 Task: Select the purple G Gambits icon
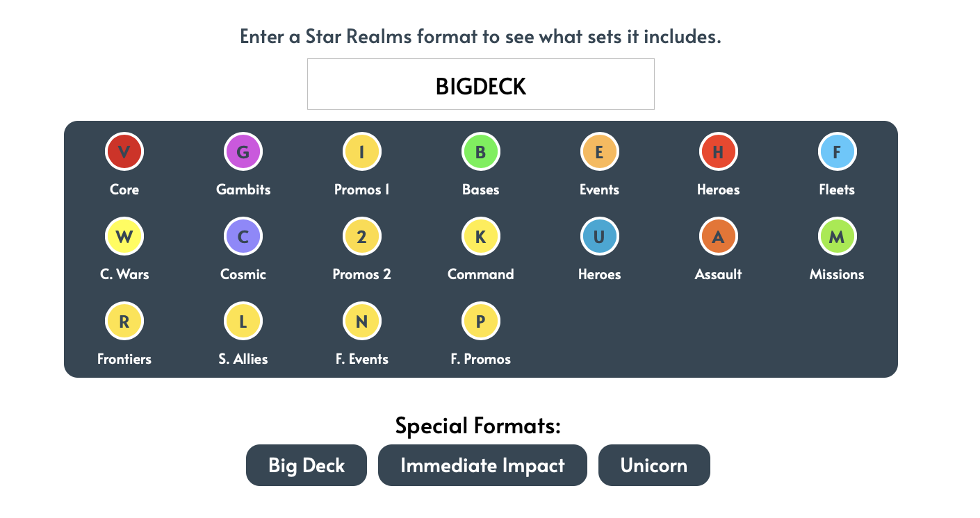coord(243,151)
